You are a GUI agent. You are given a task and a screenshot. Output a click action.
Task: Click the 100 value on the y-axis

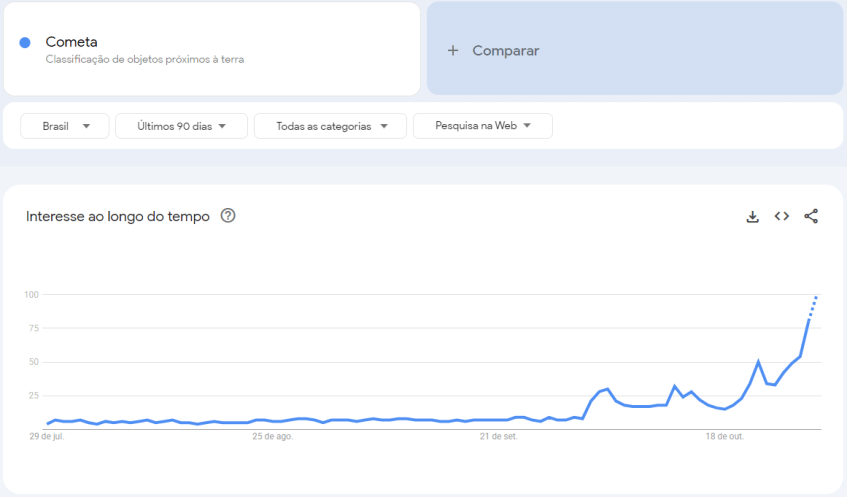coord(32,295)
